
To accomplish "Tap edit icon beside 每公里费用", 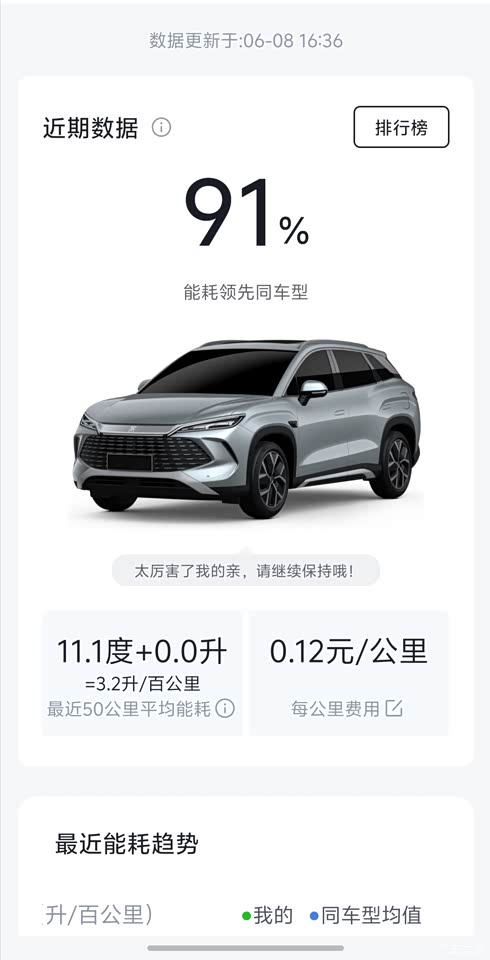I will point(393,708).
